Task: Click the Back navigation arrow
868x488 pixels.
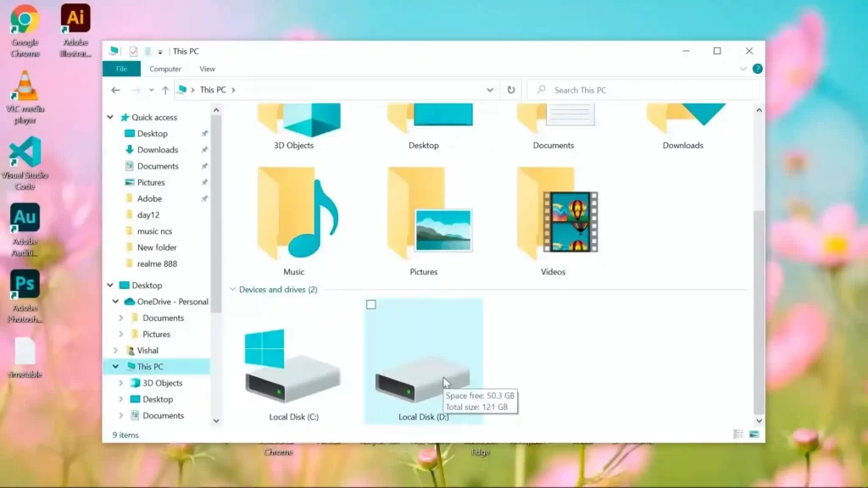Action: click(115, 90)
